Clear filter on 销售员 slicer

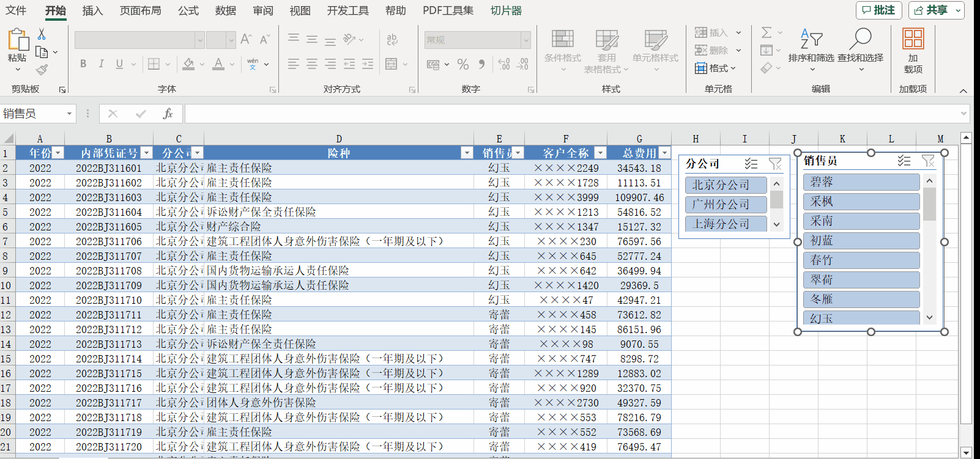point(928,161)
